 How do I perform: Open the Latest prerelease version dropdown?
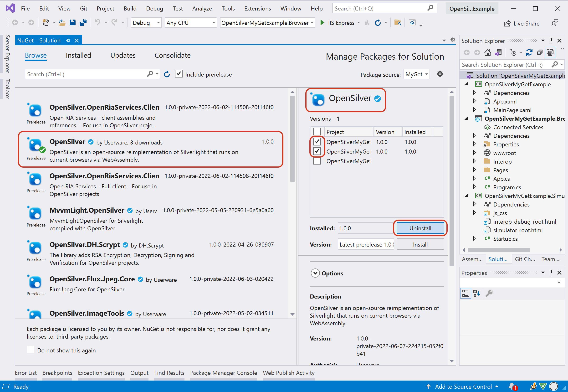click(366, 244)
